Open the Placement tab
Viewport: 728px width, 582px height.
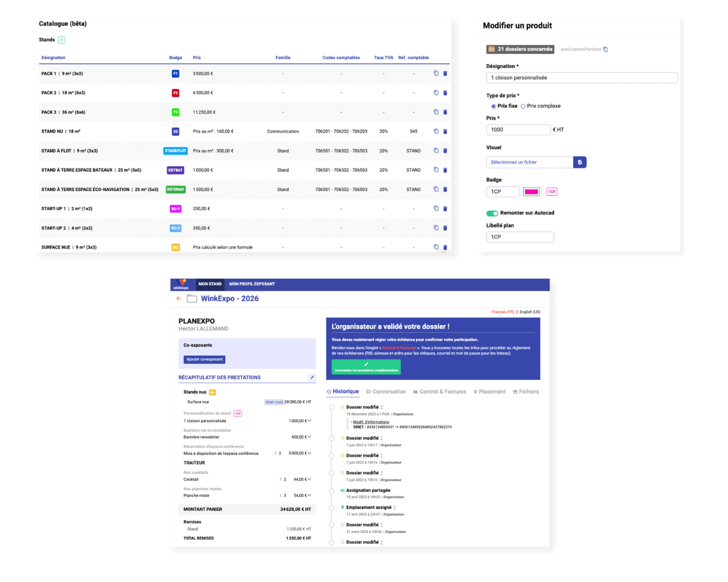pos(490,392)
